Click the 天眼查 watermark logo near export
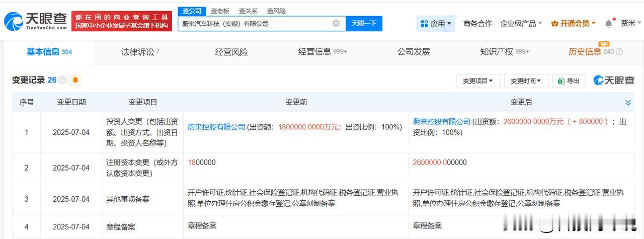Screen dimensions: 644x239 [614, 81]
